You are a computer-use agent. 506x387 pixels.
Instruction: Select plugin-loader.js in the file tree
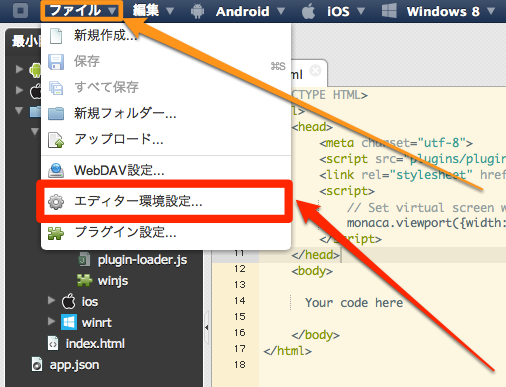coord(142,260)
